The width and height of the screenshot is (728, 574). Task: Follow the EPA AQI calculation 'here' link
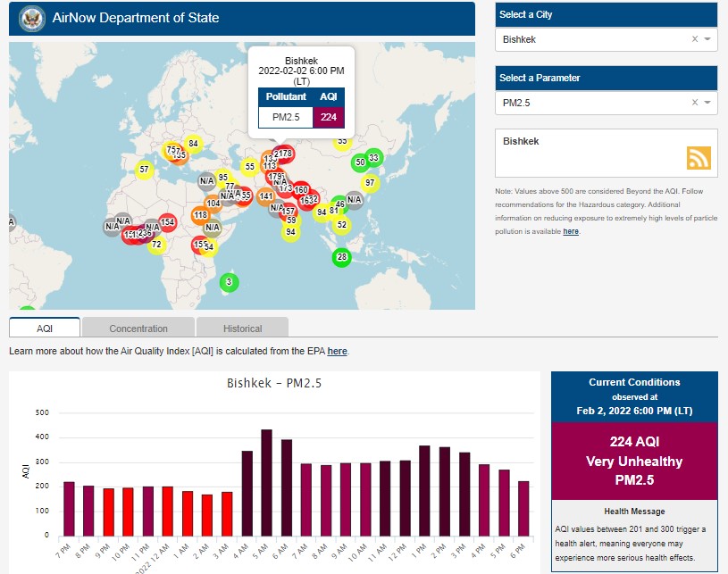[337, 352]
